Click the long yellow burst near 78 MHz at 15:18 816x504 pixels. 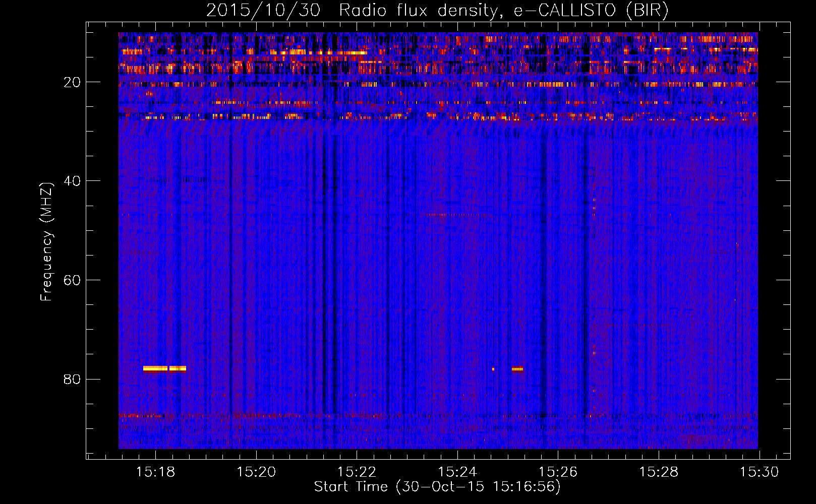coord(164,368)
